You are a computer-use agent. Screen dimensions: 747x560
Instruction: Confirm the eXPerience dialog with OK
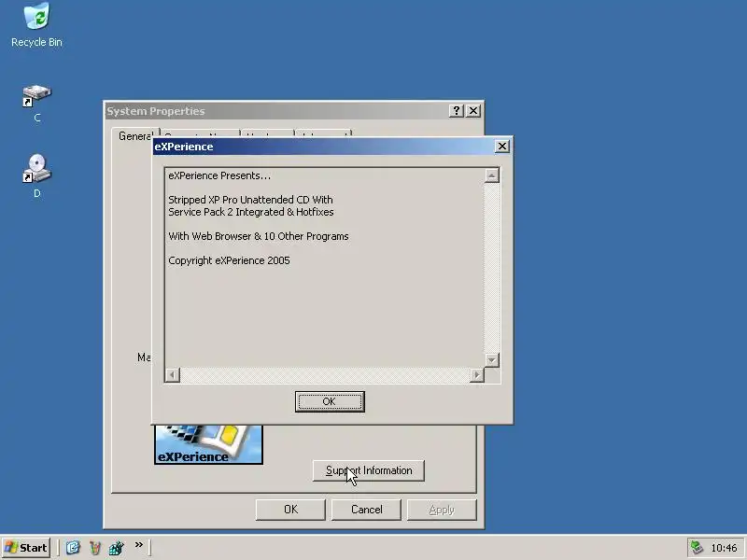click(x=330, y=401)
